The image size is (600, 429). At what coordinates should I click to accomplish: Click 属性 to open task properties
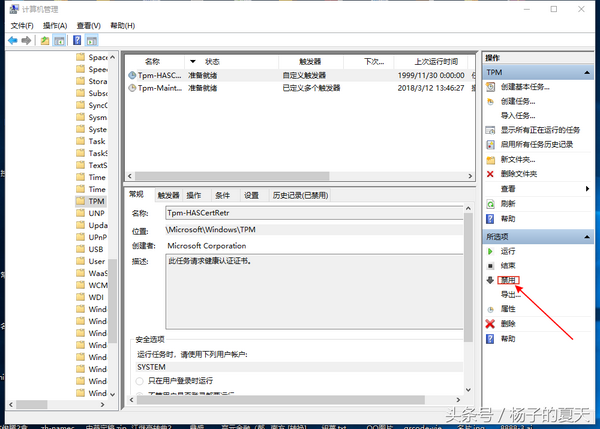pos(508,309)
